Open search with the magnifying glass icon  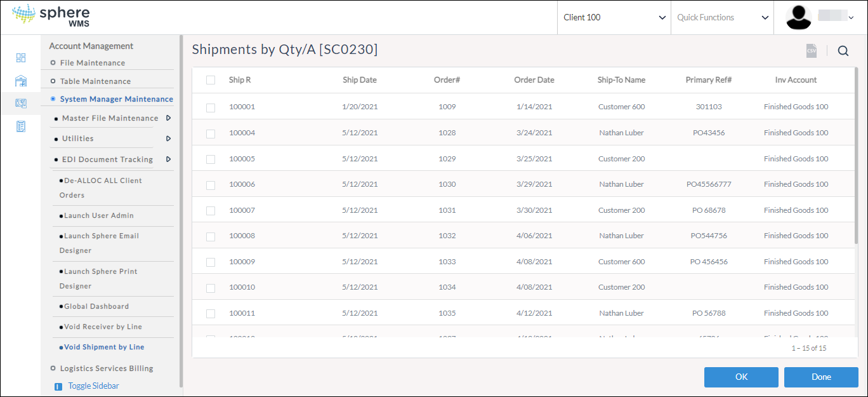[x=843, y=51]
